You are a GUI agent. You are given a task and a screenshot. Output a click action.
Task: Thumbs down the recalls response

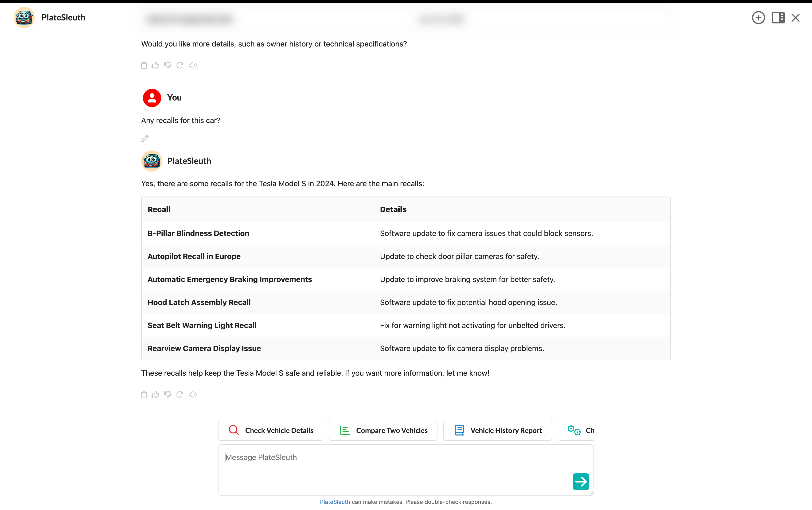pos(167,394)
